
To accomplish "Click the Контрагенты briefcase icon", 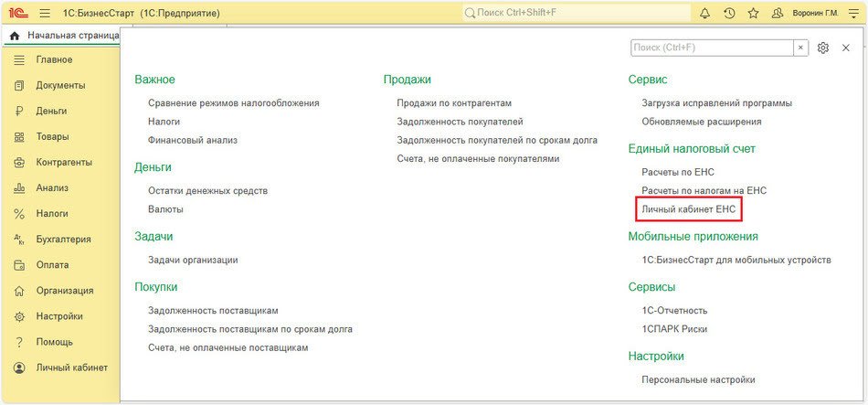I will pos(19,163).
